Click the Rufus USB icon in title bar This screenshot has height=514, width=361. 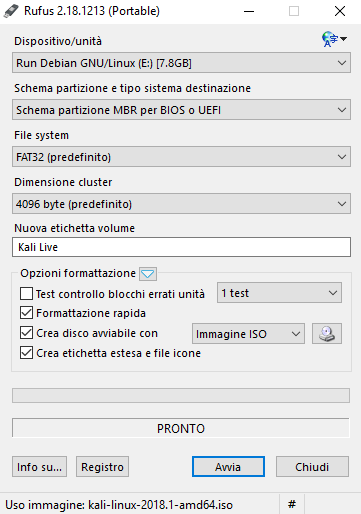pos(11,11)
